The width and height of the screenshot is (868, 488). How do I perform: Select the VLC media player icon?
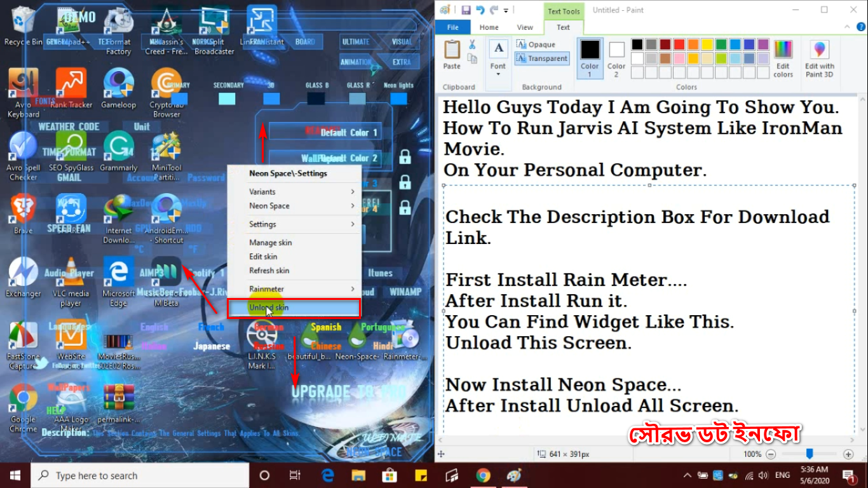[x=71, y=282]
